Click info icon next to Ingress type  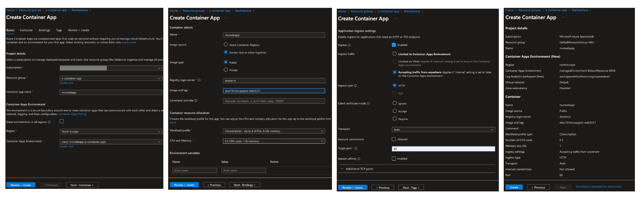(x=356, y=86)
